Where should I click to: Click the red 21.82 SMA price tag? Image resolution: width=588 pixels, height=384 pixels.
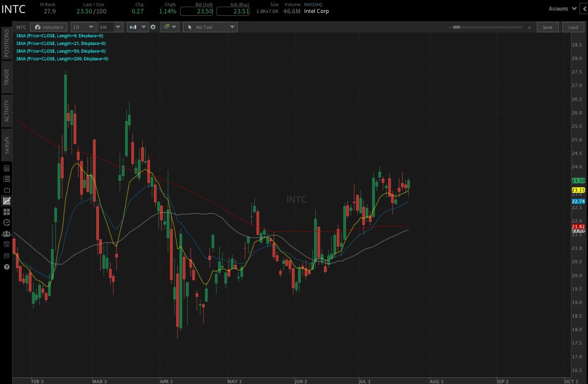[578, 227]
